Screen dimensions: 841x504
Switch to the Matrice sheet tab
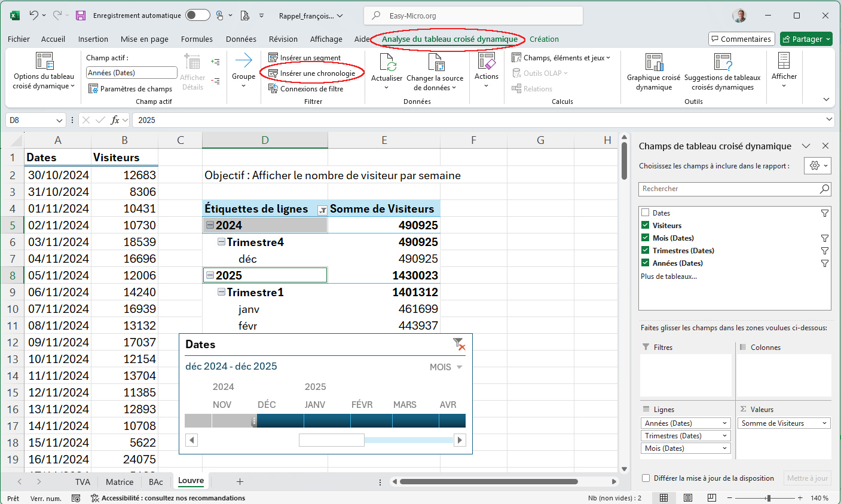pos(120,482)
